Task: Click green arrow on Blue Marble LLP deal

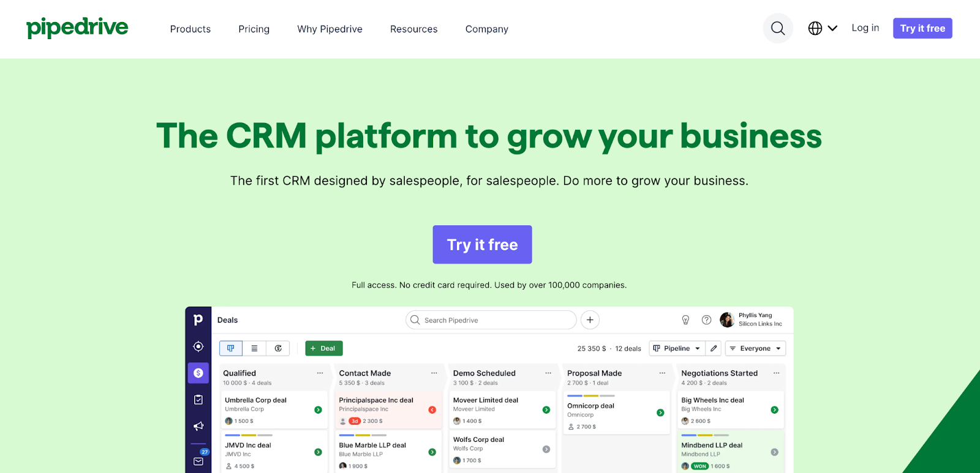Action: [432, 452]
